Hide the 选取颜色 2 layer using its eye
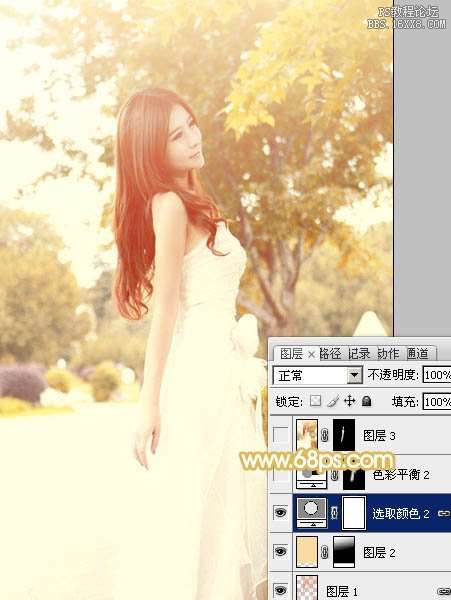The height and width of the screenshot is (600, 451). click(281, 512)
